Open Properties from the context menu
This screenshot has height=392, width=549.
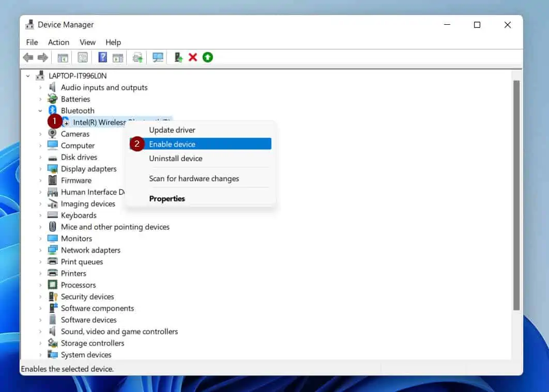click(x=167, y=198)
